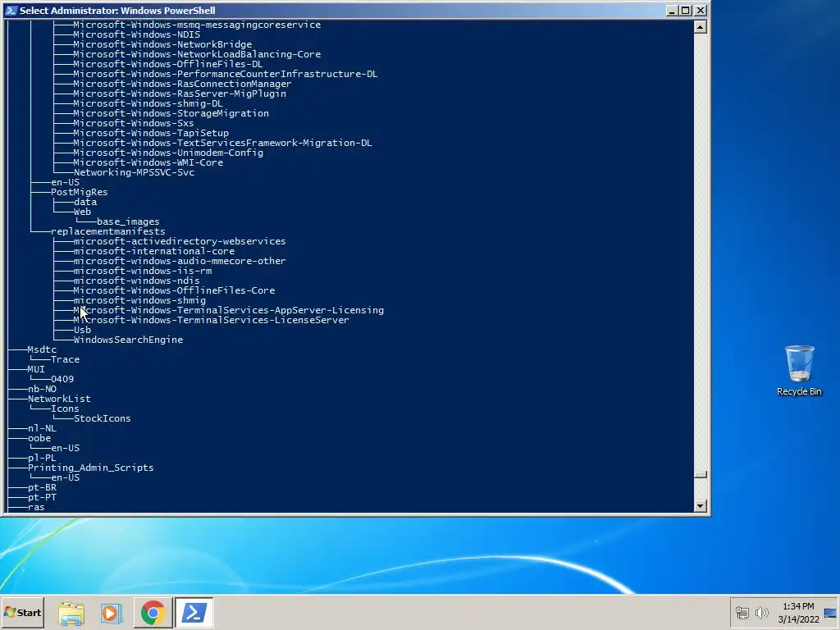840x630 pixels.
Task: Open the volume speaker tray icon
Action: (761, 613)
